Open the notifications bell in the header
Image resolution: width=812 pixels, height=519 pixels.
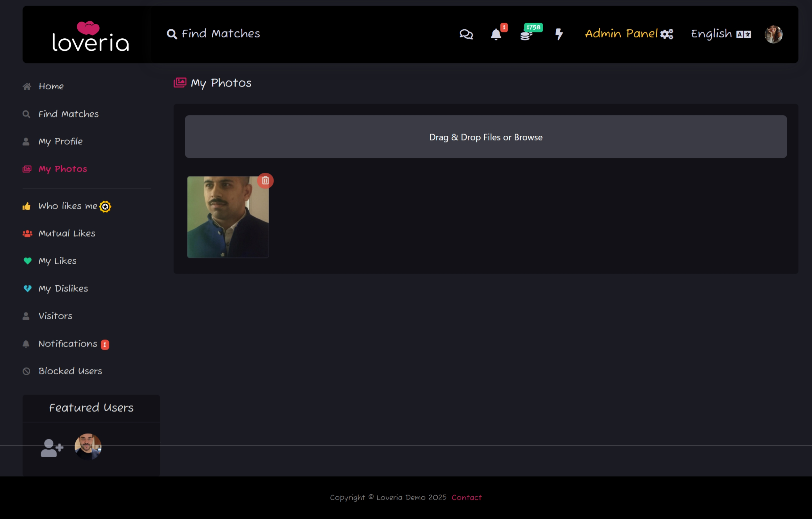pyautogui.click(x=496, y=35)
